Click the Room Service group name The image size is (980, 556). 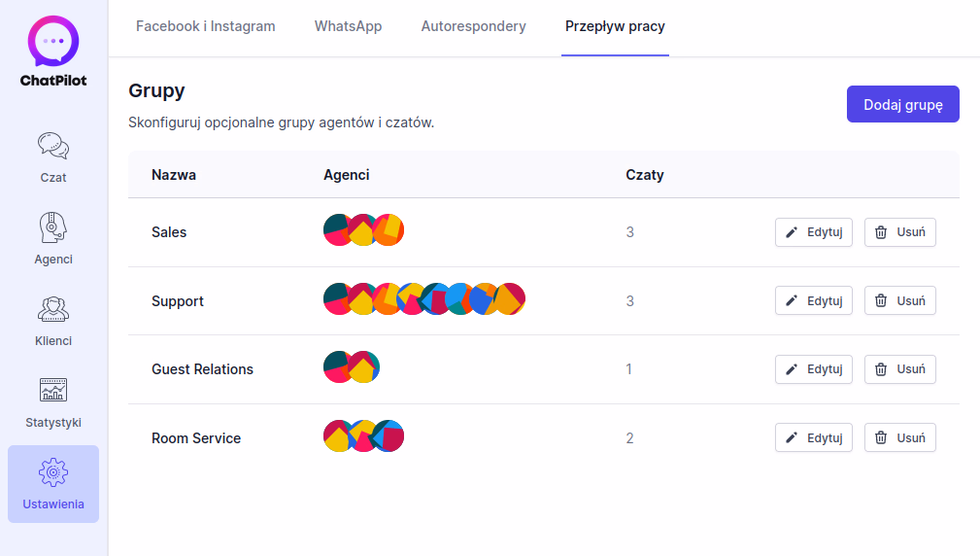[x=196, y=438]
